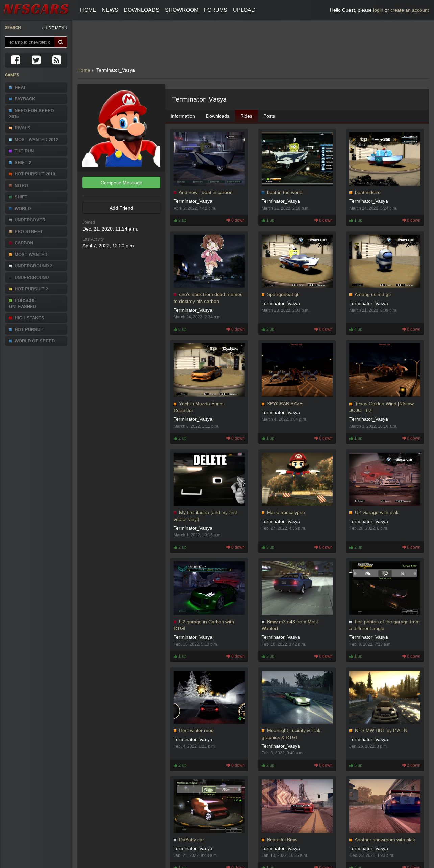Switch to the Information tab

pyautogui.click(x=183, y=116)
